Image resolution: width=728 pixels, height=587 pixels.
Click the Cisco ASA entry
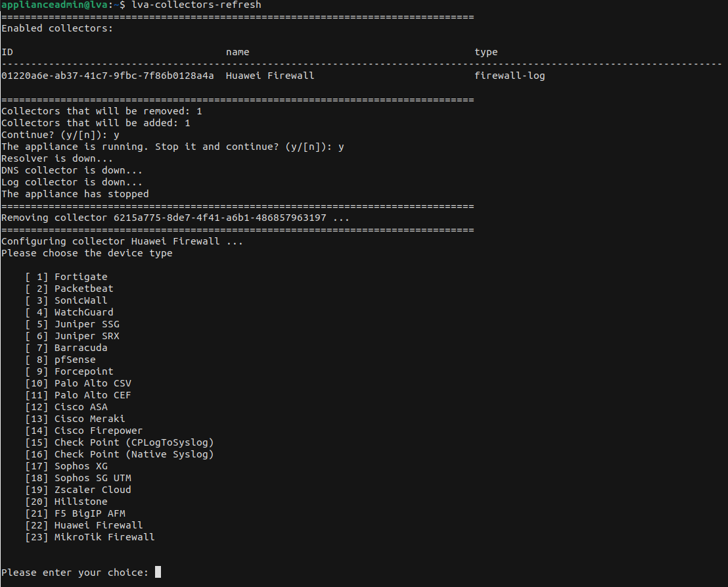[x=81, y=407]
